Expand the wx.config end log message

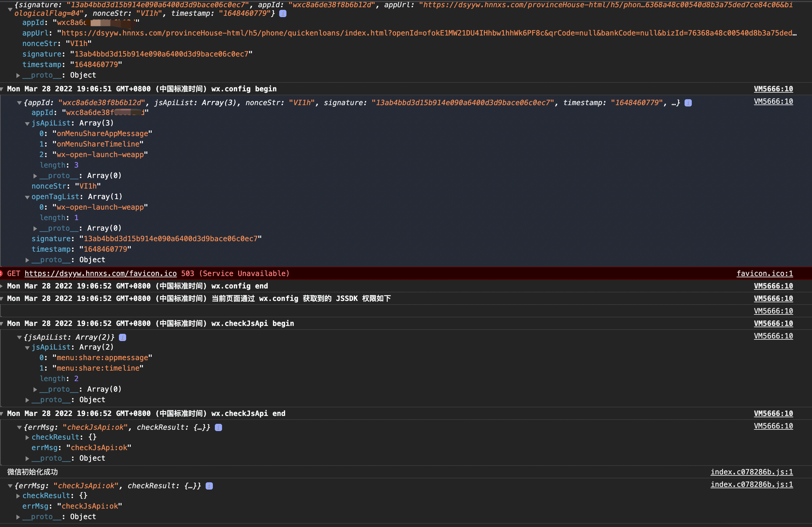point(2,286)
